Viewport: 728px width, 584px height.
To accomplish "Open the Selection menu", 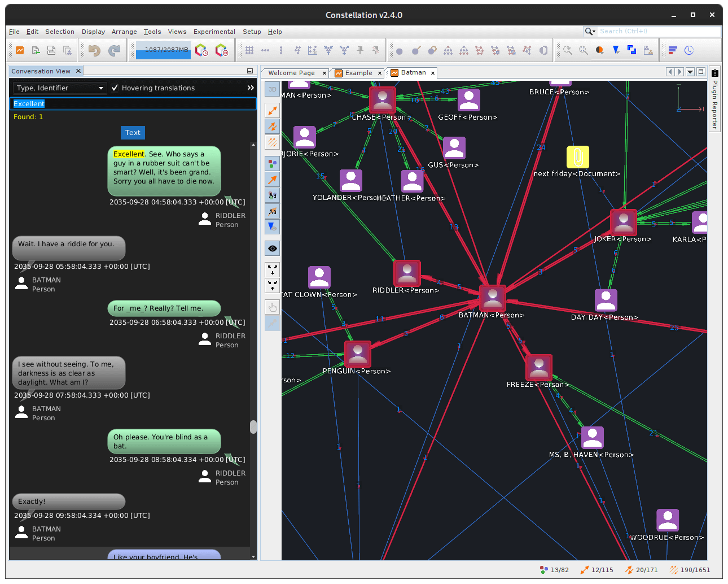I will click(x=60, y=32).
